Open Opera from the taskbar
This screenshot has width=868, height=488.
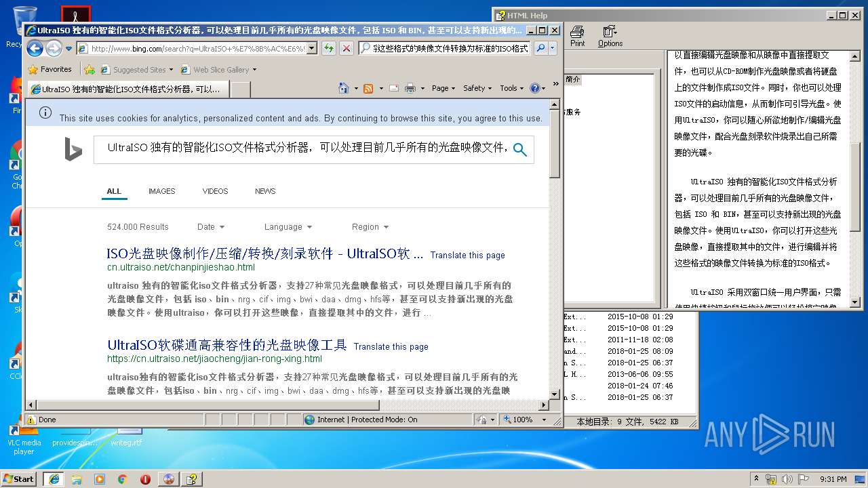[x=145, y=479]
